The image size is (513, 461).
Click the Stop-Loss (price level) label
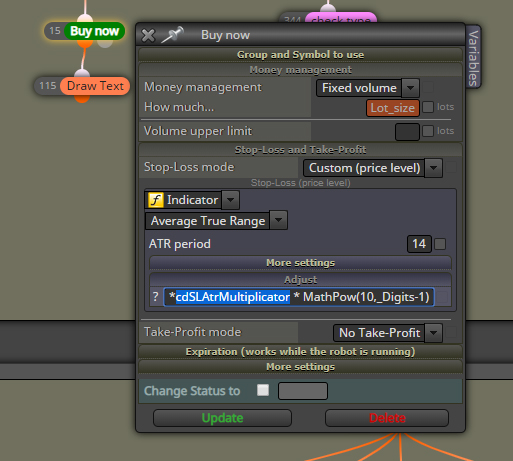coord(300,183)
